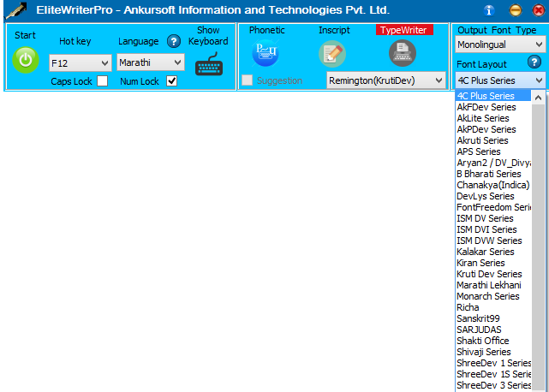Click the Phonetic label
The image size is (549, 392).
click(267, 30)
